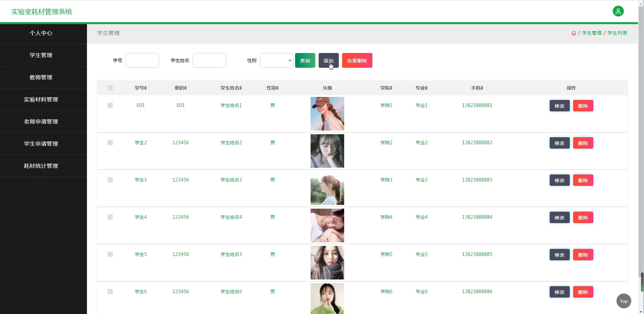The image size is (644, 314).
Task: Click 修改 for 学生姓名6
Action: click(x=560, y=292)
